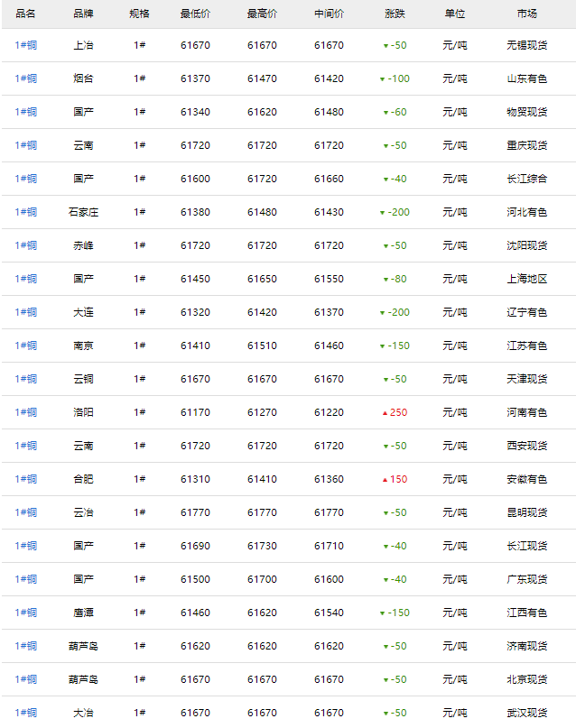Viewport: 576px width, 728px height.
Task: Open the 1#铜 link for 无锡现货
Action: click(x=26, y=45)
